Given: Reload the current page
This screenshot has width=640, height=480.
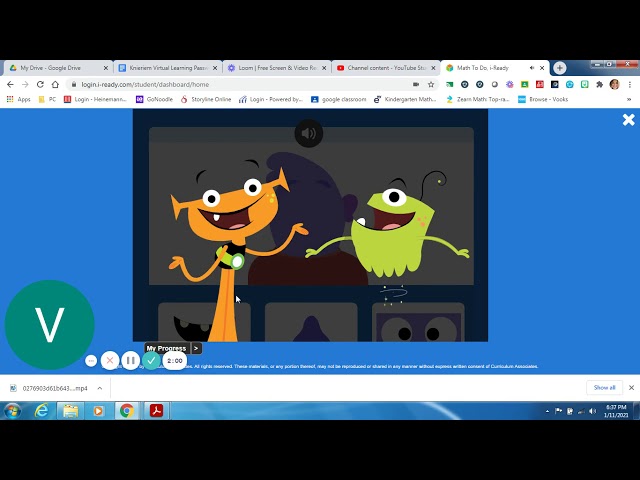Looking at the screenshot, I should click(x=40, y=84).
